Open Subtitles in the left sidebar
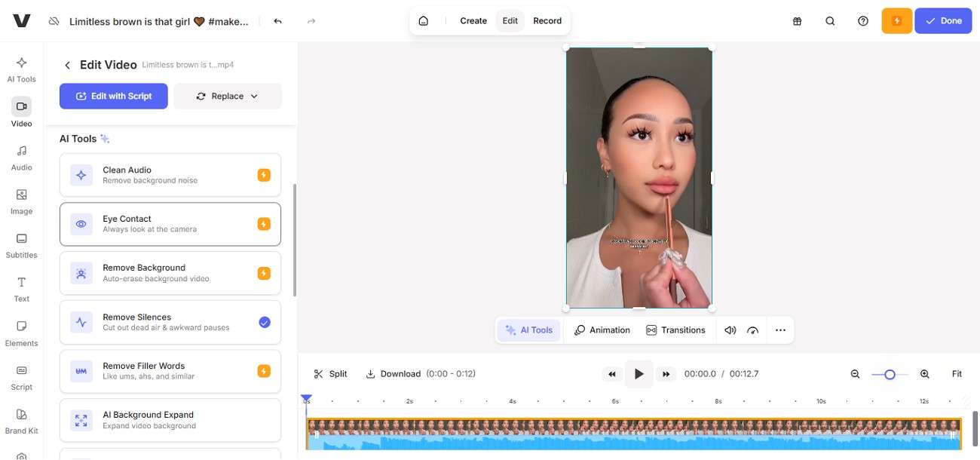Image resolution: width=980 pixels, height=460 pixels. 21,245
